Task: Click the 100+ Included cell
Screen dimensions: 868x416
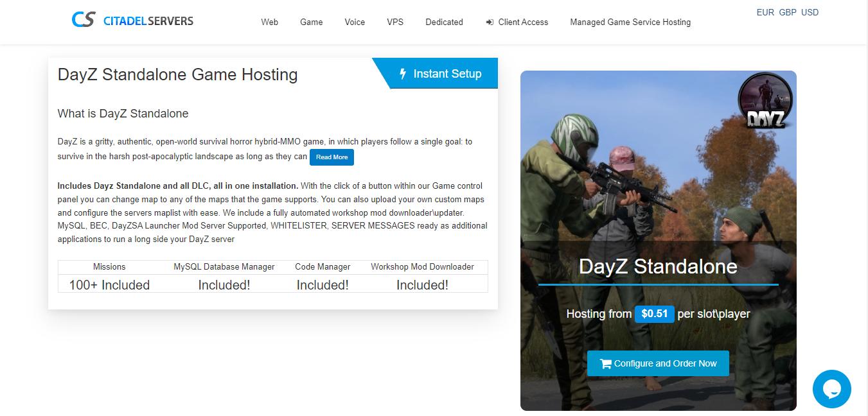Action: coord(109,284)
